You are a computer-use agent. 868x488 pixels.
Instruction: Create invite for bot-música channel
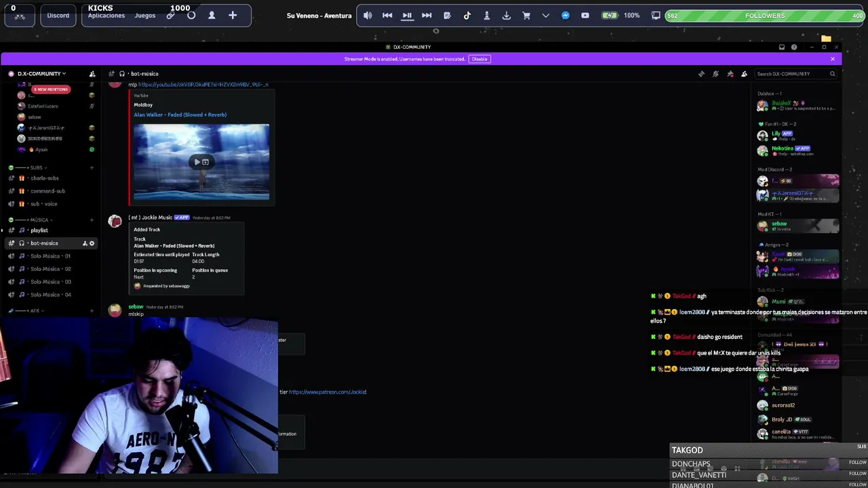85,243
